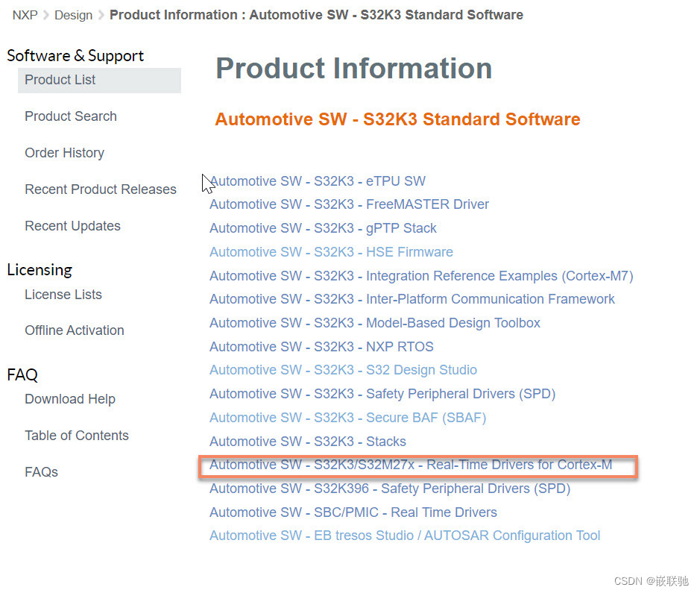This screenshot has width=700, height=593.
Task: Click the Model-Based Design Toolbox link
Action: (x=385, y=323)
